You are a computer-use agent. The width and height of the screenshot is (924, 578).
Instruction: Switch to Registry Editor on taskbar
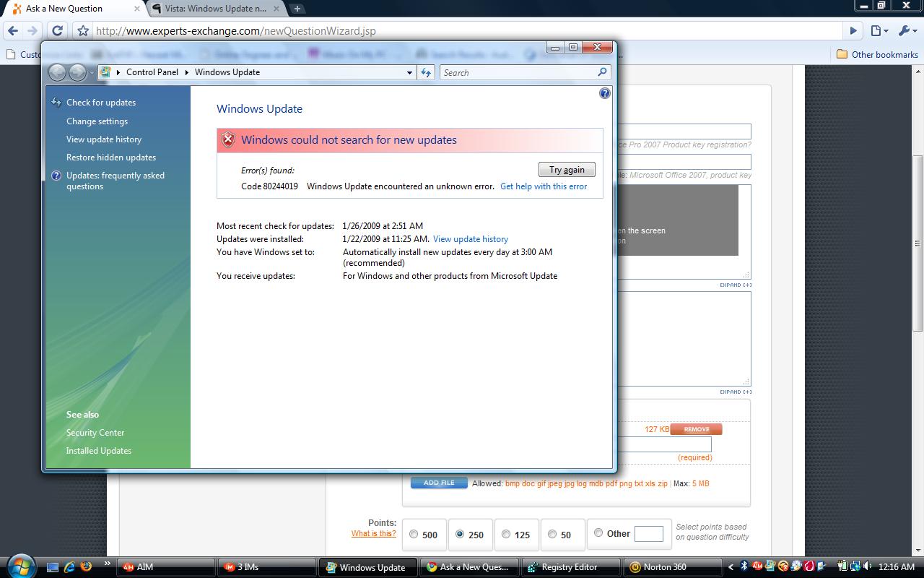[x=571, y=567]
